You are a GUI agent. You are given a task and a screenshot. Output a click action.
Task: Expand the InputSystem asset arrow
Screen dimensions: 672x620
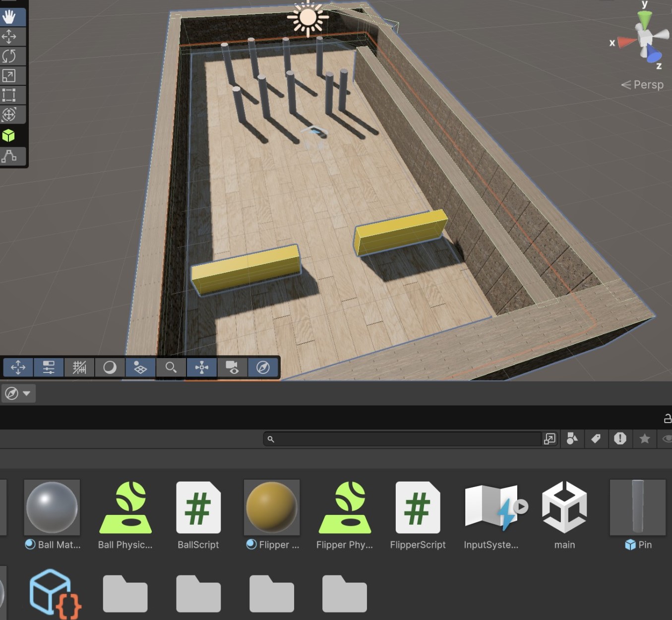click(x=521, y=506)
